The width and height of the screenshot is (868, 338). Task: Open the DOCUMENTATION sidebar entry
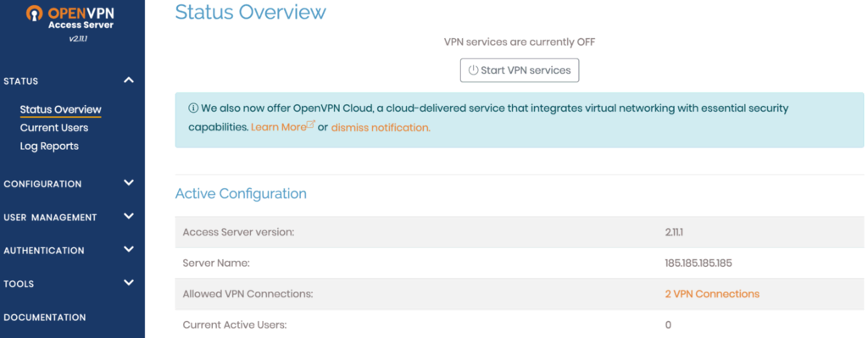pyautogui.click(x=45, y=318)
